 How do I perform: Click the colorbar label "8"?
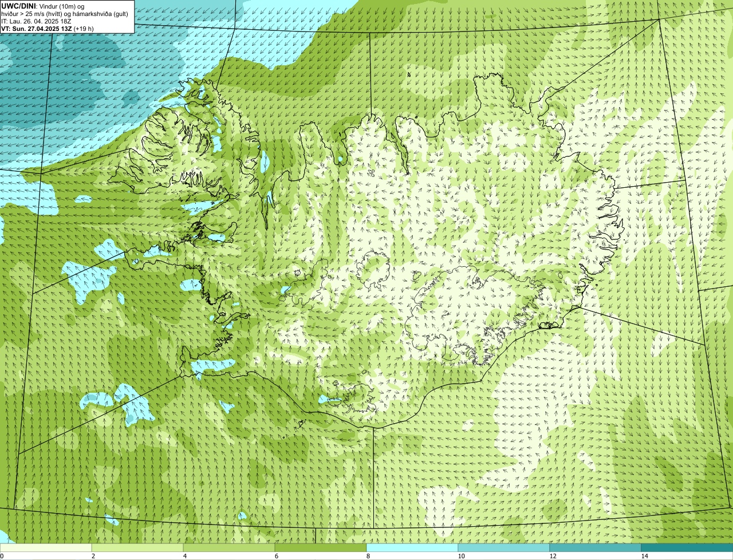tap(368, 556)
